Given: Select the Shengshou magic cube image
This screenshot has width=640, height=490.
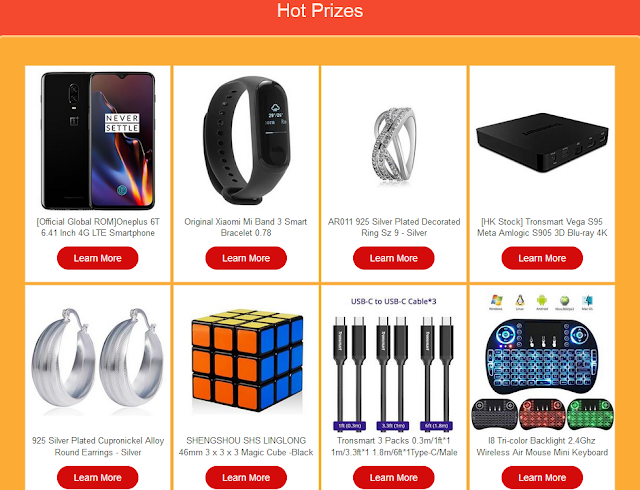Looking at the screenshot, I should tap(246, 359).
